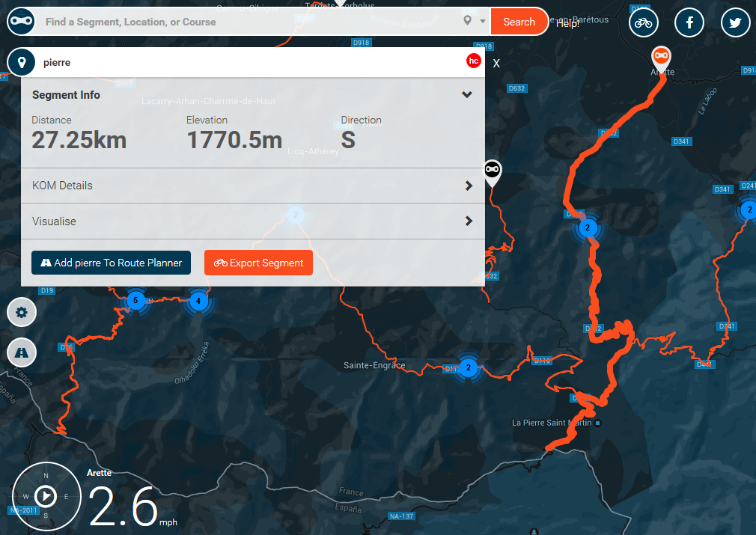The image size is (756, 535).
Task: Click Add pierre To Route Planner button
Action: [111, 263]
